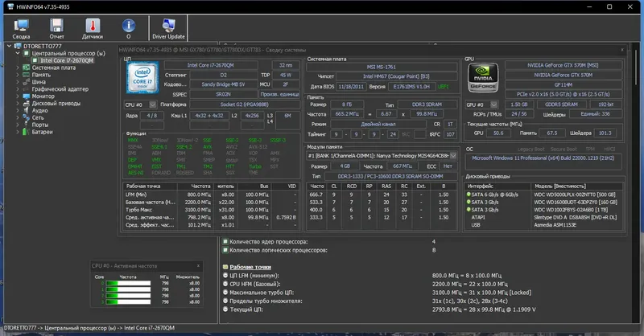Click the Intel Core i7 logo

(x=141, y=78)
